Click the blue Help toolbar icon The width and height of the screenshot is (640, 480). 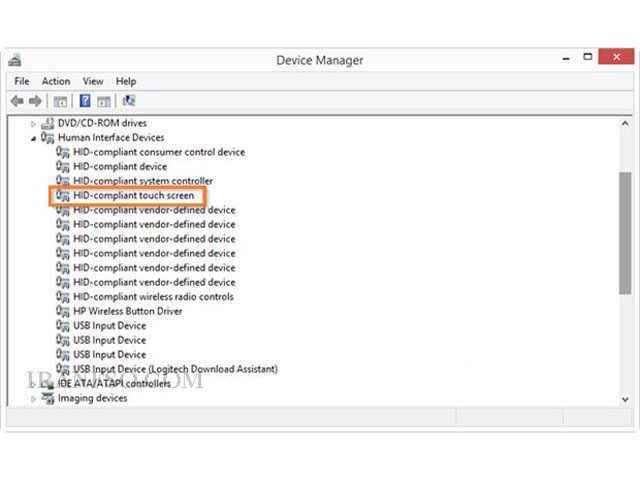[85, 100]
